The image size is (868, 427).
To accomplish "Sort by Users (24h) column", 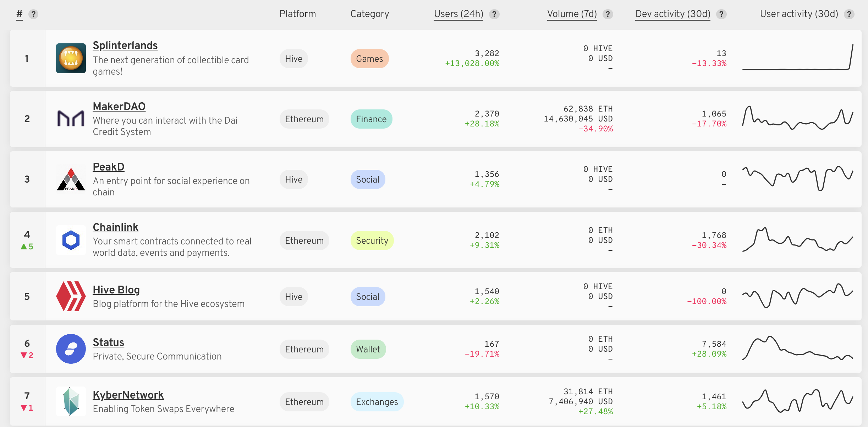I will (x=458, y=14).
